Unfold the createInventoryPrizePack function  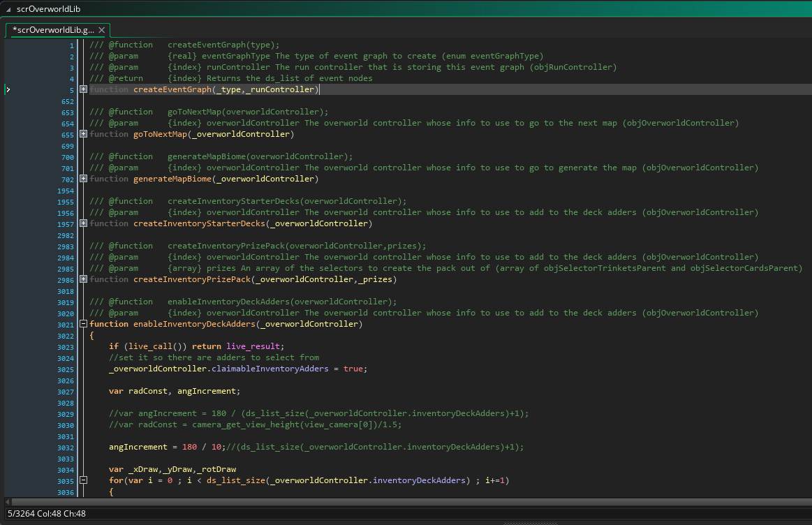[x=84, y=279]
